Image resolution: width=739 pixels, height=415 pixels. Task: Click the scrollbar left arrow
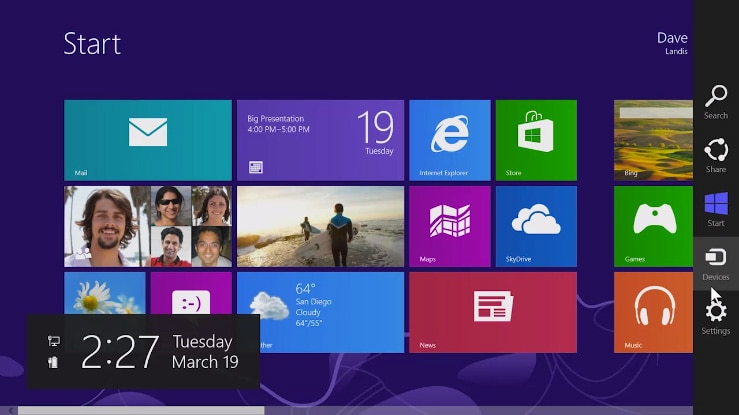click(x=9, y=411)
